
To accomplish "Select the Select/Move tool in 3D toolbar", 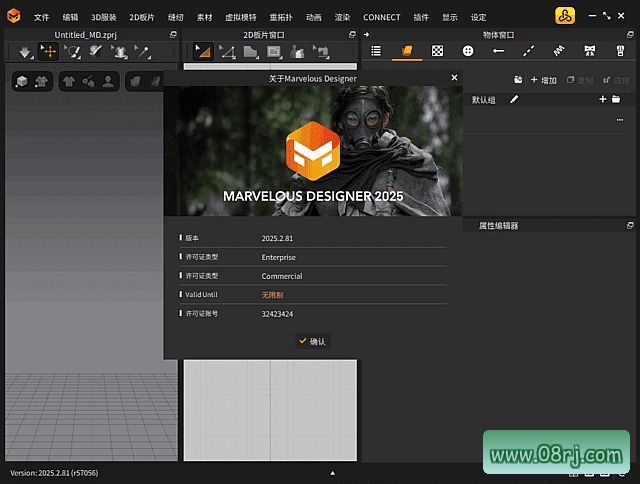I will point(49,52).
